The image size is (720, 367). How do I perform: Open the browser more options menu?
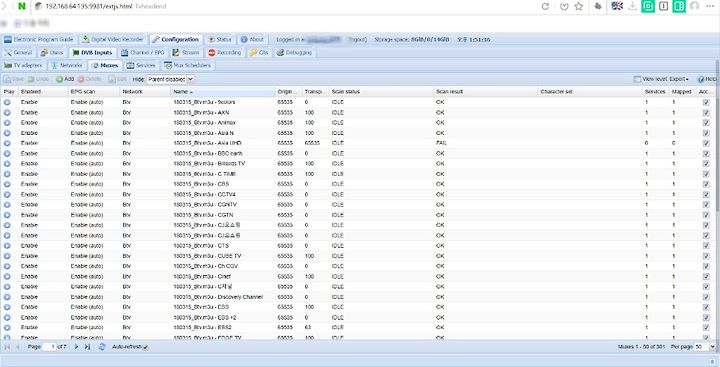click(x=710, y=6)
